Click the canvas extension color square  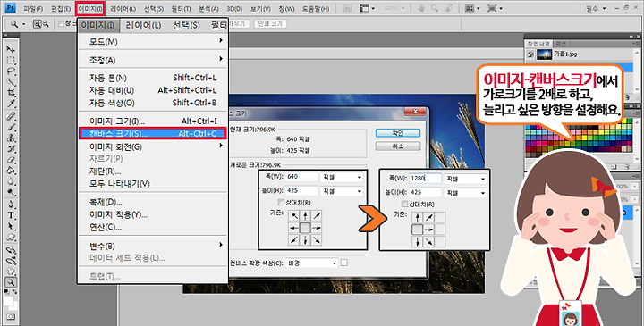pos(344,263)
